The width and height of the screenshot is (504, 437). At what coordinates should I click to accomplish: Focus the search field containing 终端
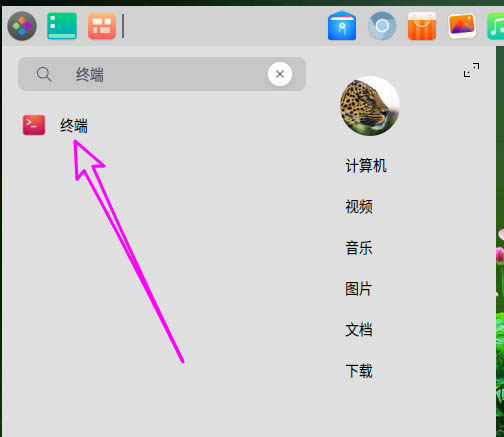pyautogui.click(x=162, y=74)
